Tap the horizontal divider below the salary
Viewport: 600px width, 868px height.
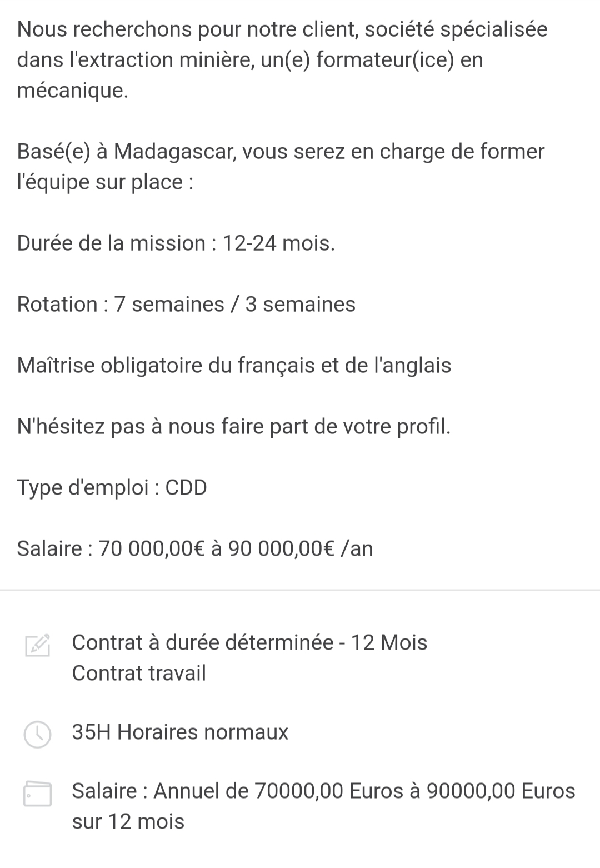click(300, 590)
